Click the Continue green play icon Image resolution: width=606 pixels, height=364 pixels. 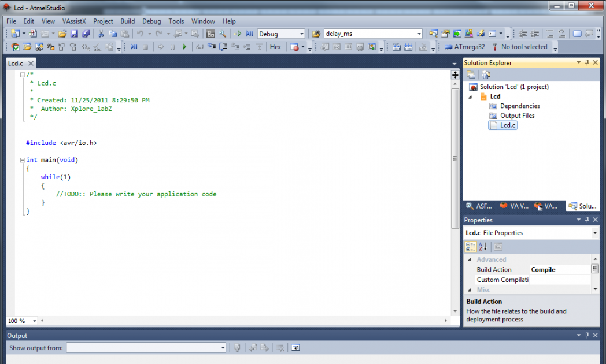184,47
